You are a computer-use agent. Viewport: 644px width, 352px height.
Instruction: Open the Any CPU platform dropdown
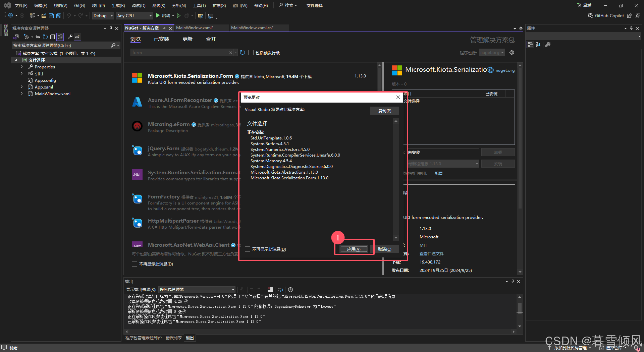134,15
